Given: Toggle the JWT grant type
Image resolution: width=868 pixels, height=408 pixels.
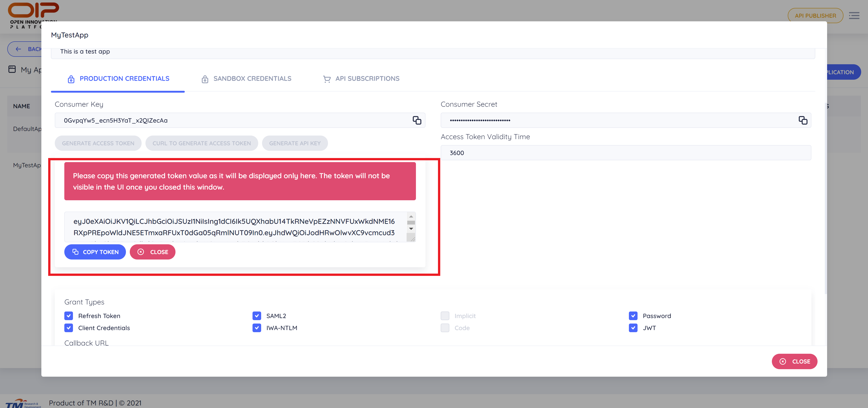Looking at the screenshot, I should pyautogui.click(x=633, y=328).
